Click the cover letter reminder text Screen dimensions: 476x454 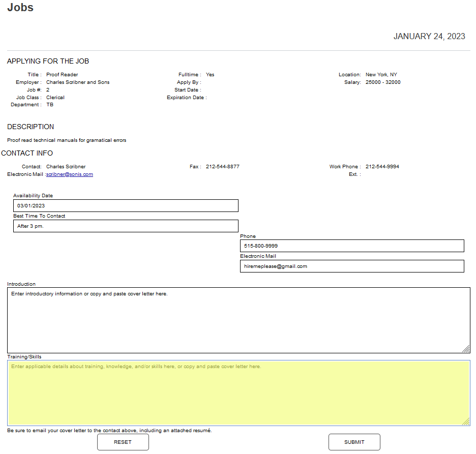coord(110,430)
